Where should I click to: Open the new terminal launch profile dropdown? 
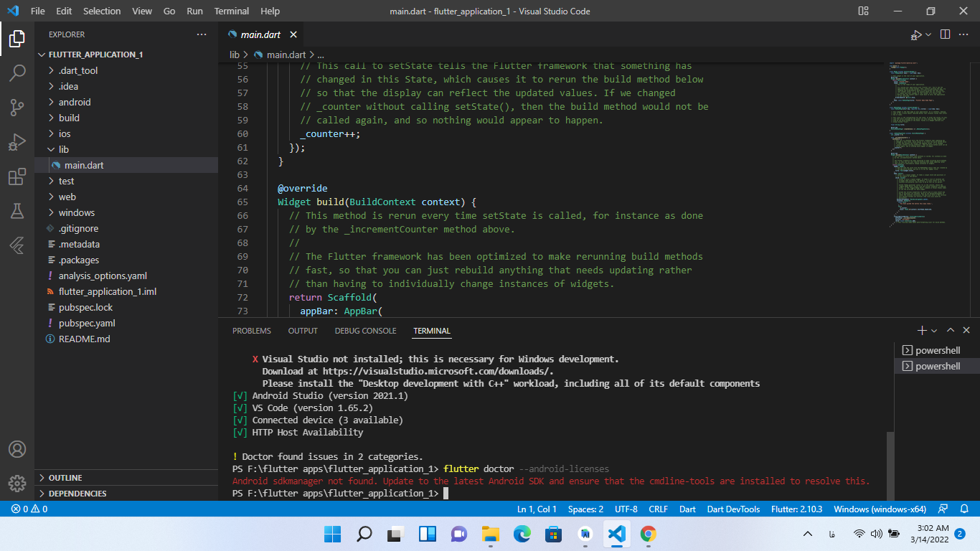point(934,331)
